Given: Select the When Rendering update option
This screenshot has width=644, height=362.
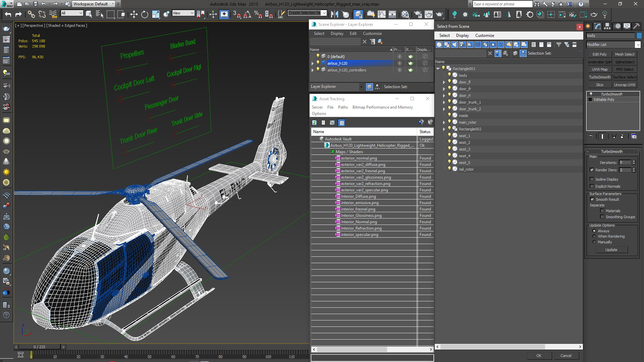Looking at the screenshot, I should [594, 236].
